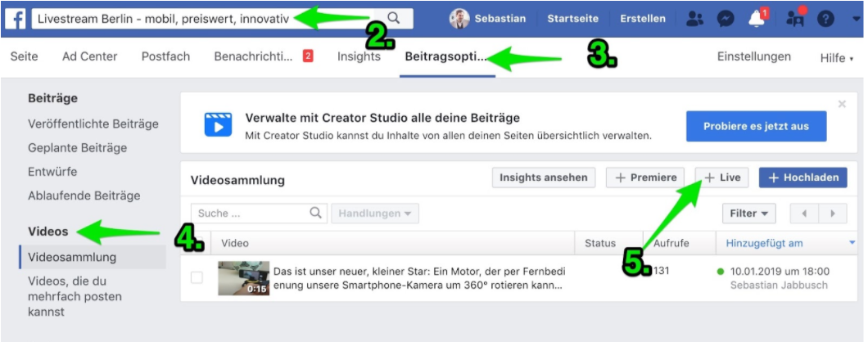
Task: Close the Creator Studio banner
Action: [842, 104]
